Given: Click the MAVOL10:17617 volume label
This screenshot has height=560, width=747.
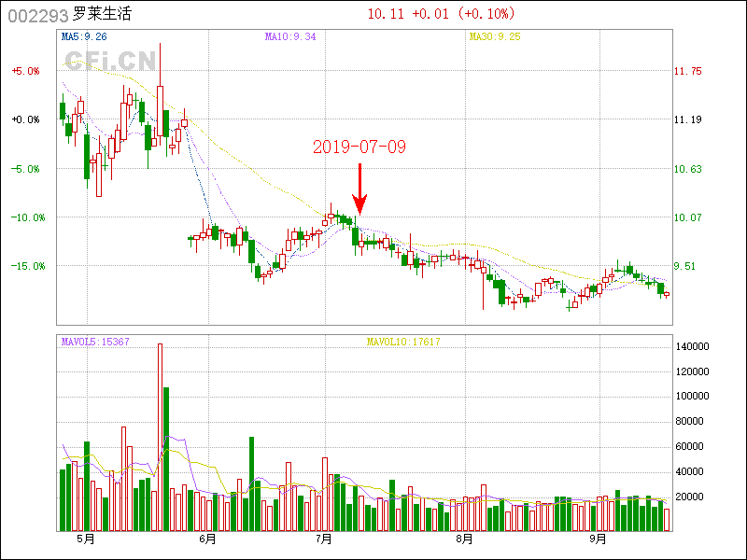Looking at the screenshot, I should coord(403,342).
